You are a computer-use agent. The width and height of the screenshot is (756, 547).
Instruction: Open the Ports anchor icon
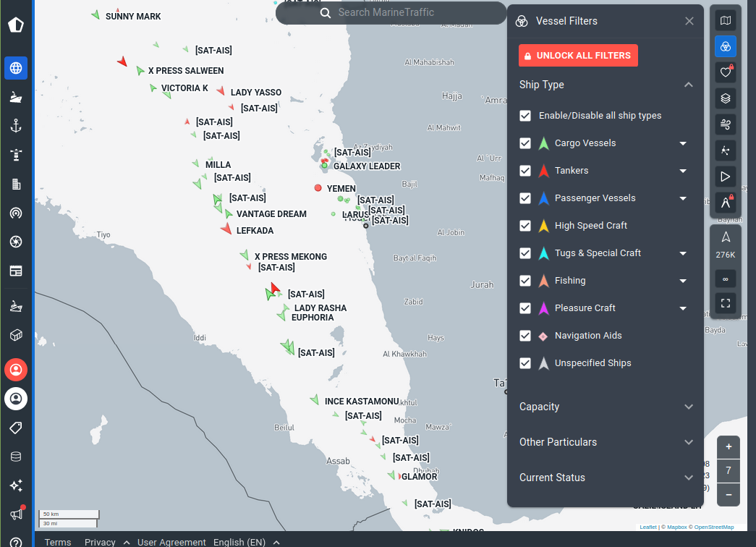tap(16, 126)
